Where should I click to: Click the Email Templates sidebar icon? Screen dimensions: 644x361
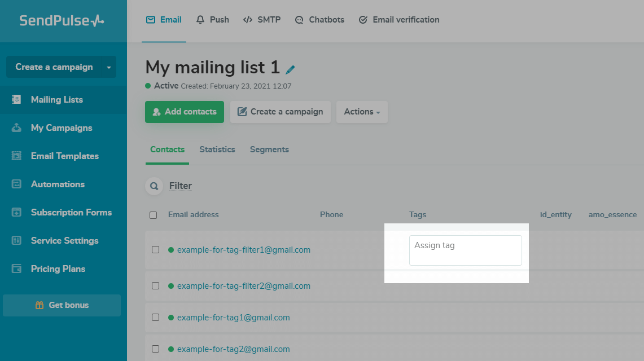(17, 156)
